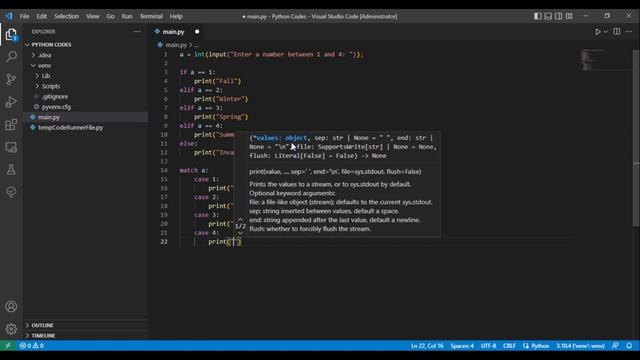
Task: Select interpreter 3.10.4 ('venv': venv)
Action: pos(580,346)
